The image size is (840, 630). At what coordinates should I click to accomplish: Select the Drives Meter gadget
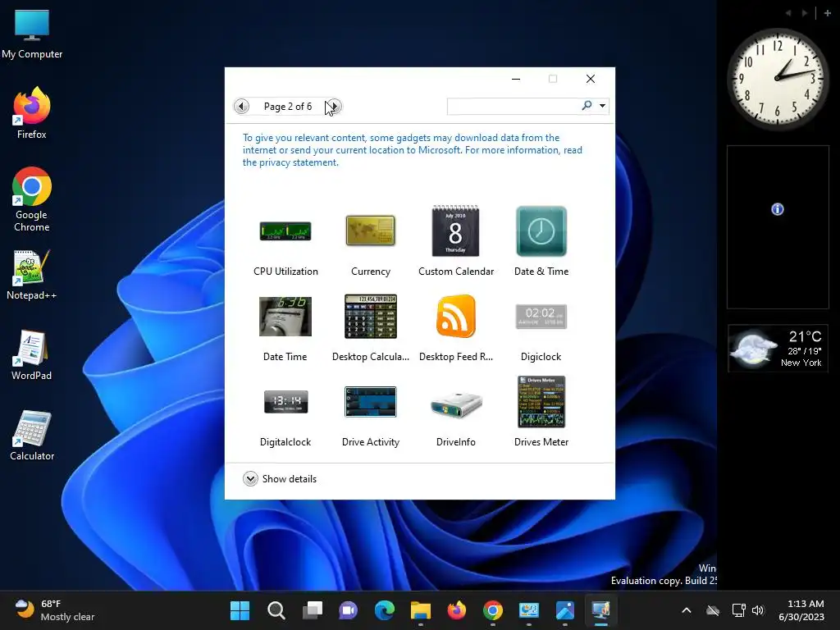click(x=541, y=413)
